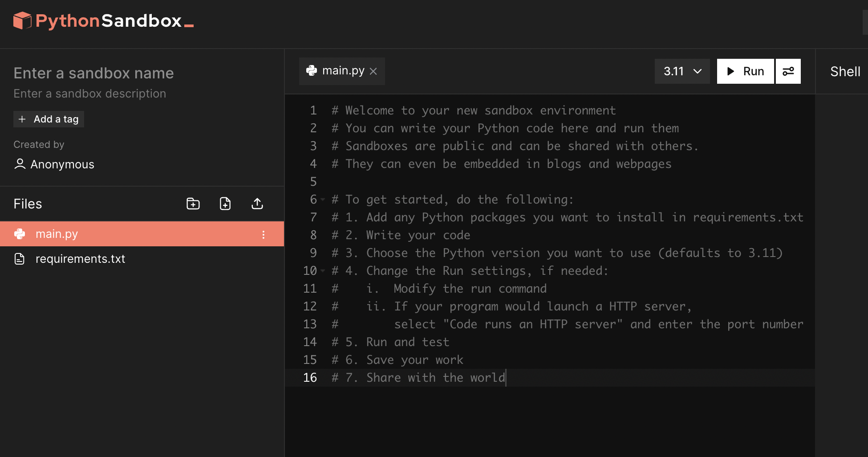868x457 pixels.
Task: Open the Python 3.11 version dropdown
Action: 682,71
